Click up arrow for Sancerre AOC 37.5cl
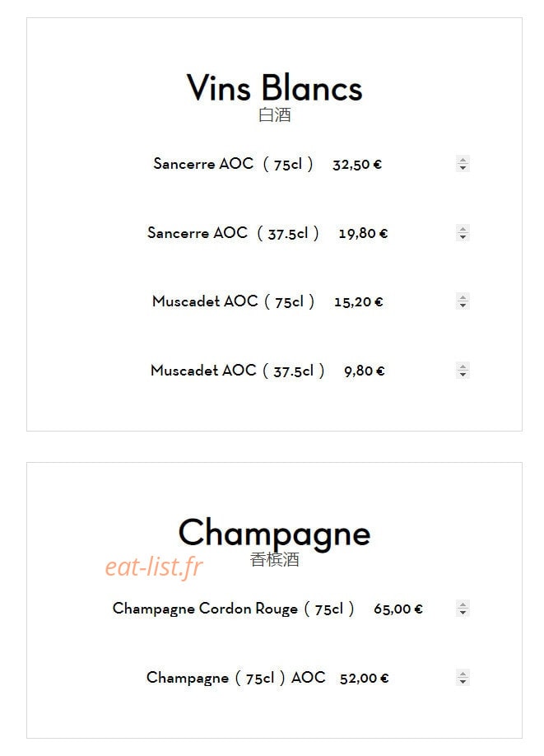The width and height of the screenshot is (544, 756). point(463,229)
